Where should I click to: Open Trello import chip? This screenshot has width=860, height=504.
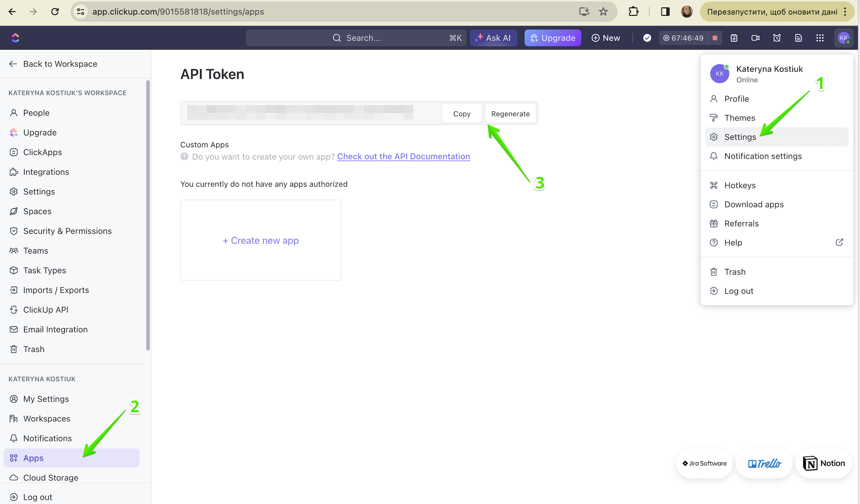coord(764,463)
